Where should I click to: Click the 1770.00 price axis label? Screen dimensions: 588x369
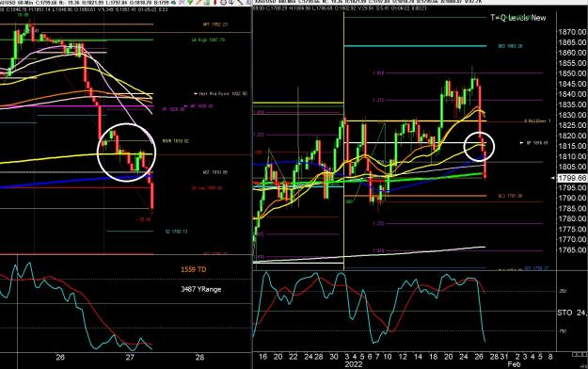coord(572,239)
